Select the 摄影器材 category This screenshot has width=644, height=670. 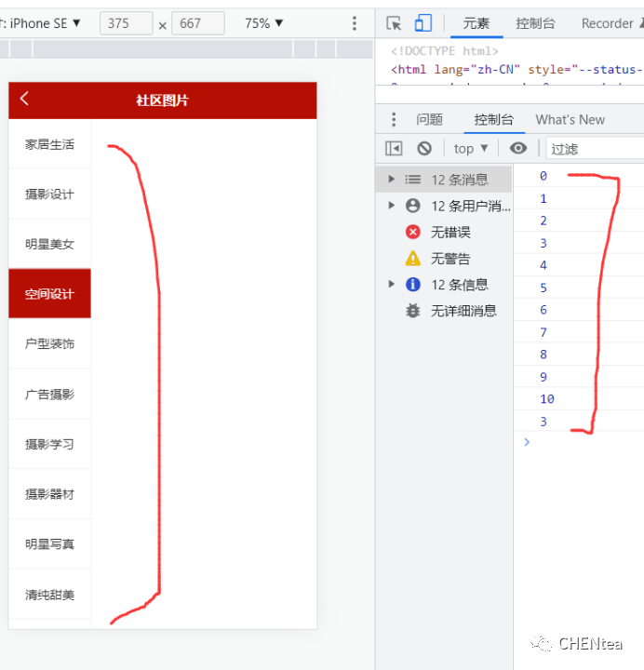[x=49, y=494]
